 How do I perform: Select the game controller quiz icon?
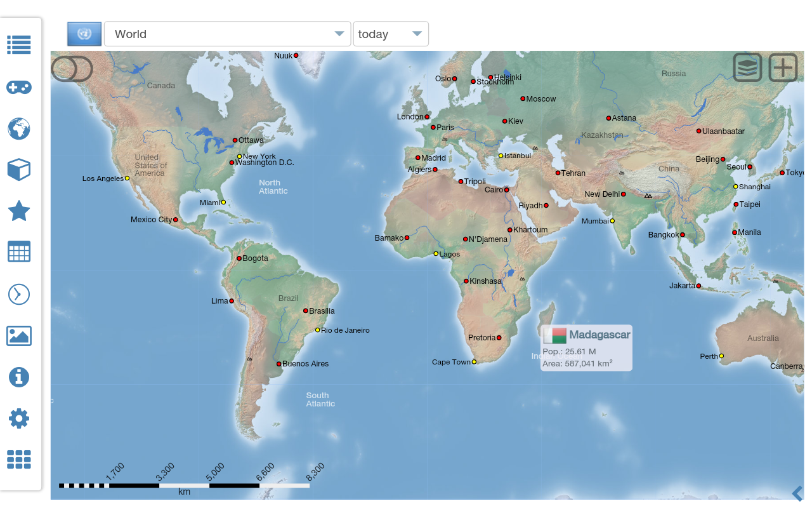[x=18, y=88]
